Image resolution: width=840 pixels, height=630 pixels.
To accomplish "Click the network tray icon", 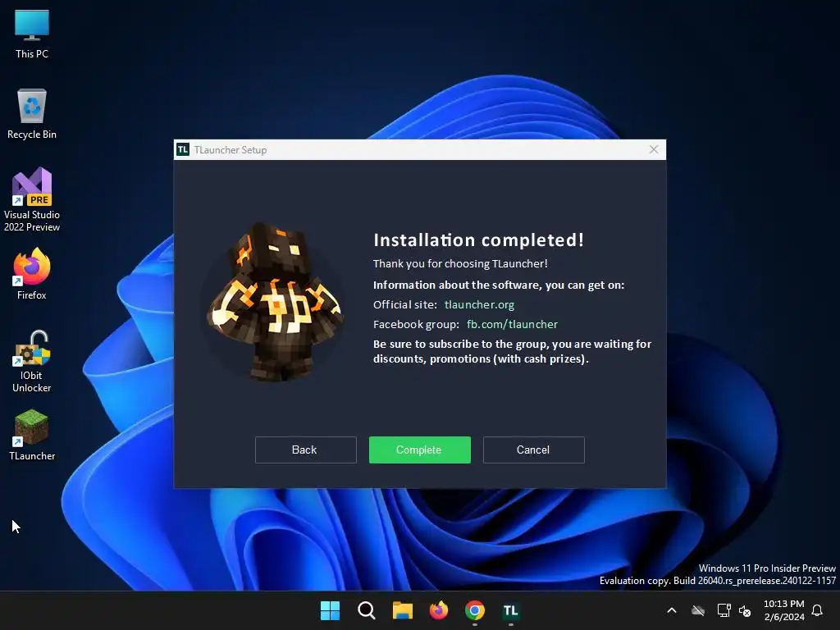I will pyautogui.click(x=724, y=610).
